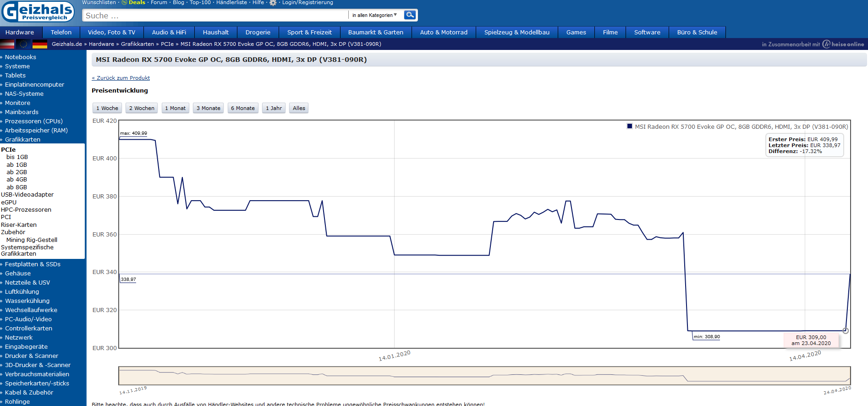868x406 pixels.
Task: Click PCIe in the breadcrumb
Action: (167, 44)
